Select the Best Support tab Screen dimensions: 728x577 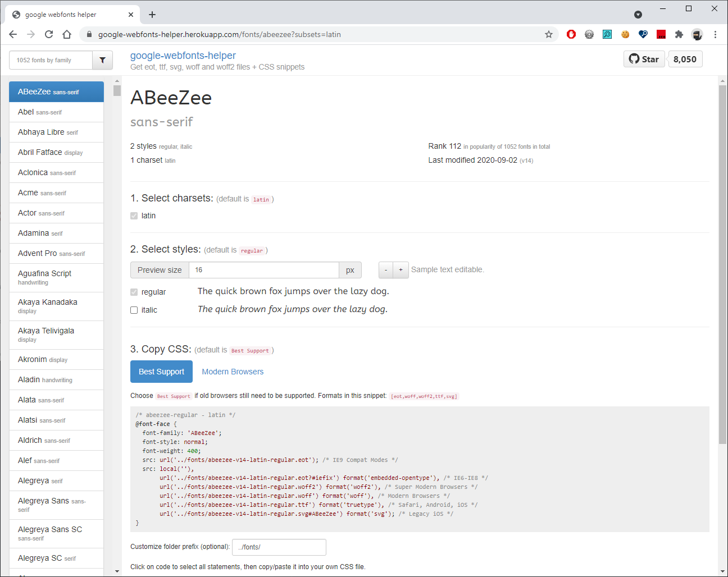point(161,372)
